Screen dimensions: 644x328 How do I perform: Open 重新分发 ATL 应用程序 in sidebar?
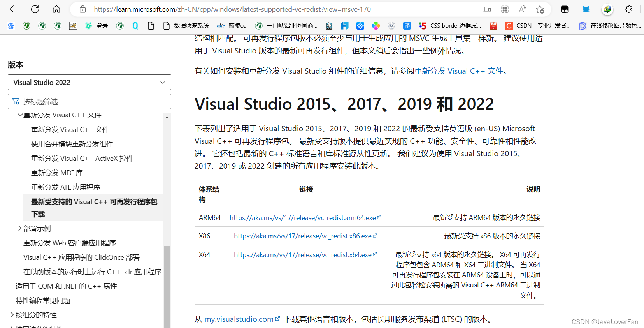(x=66, y=187)
